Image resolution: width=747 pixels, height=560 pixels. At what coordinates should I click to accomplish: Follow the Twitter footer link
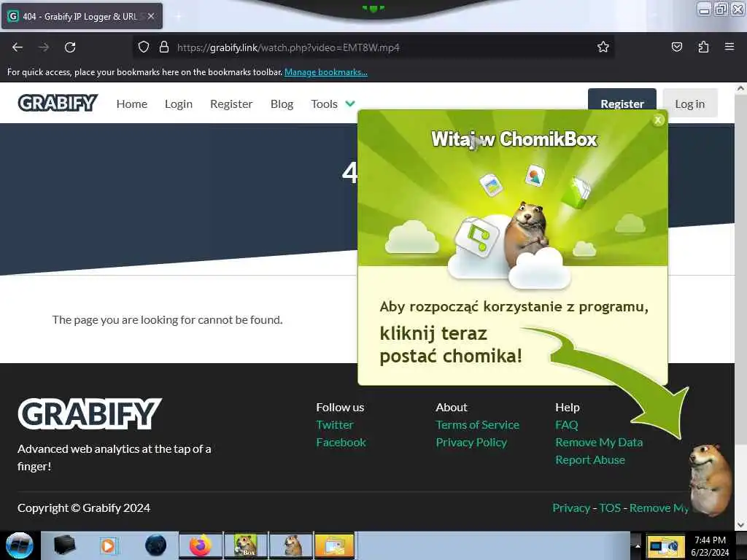click(x=334, y=425)
